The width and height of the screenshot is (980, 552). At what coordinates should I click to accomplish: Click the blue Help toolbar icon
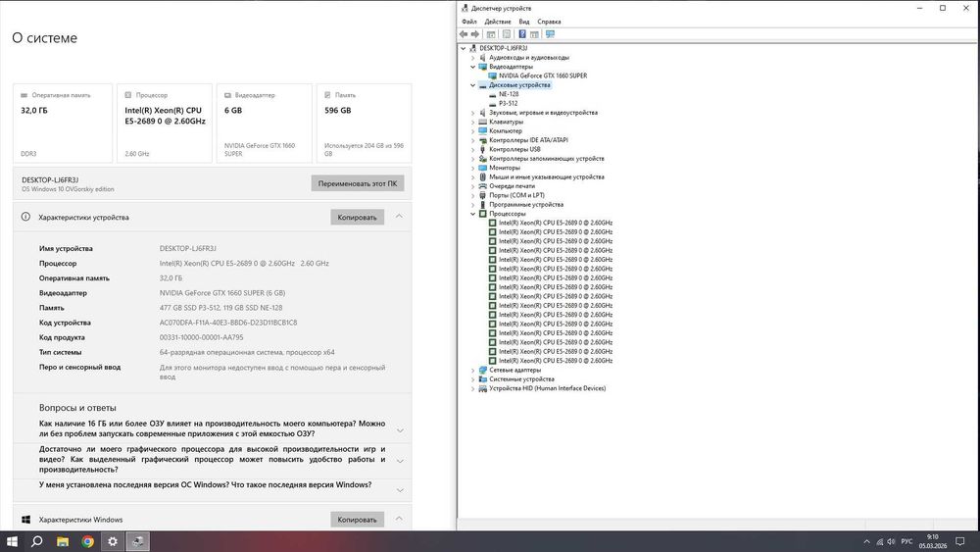point(522,34)
